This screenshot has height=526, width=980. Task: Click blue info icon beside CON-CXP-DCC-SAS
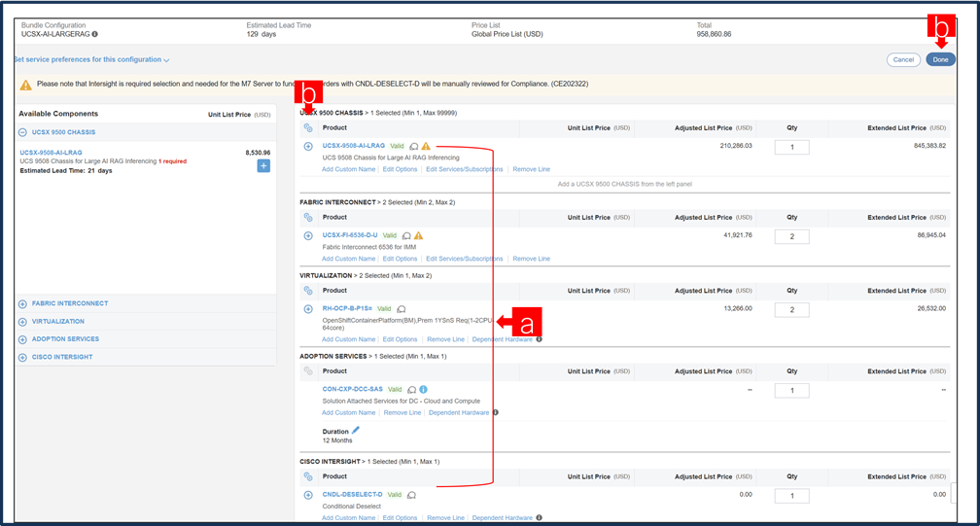[x=423, y=389]
